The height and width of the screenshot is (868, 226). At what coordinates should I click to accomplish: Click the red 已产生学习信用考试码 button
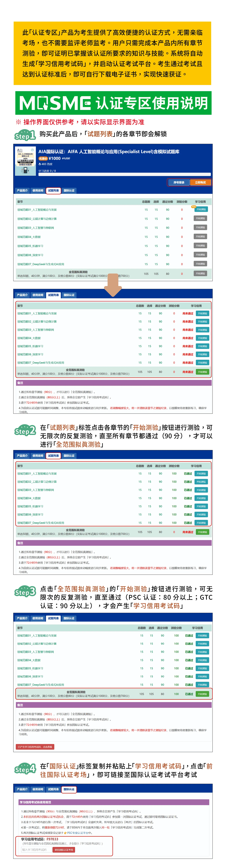pos(35,747)
